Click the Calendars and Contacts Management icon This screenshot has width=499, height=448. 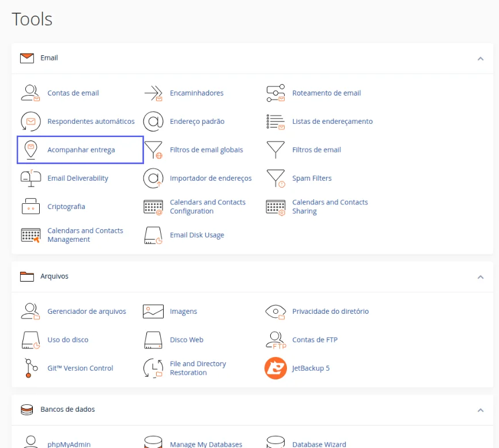tap(31, 236)
